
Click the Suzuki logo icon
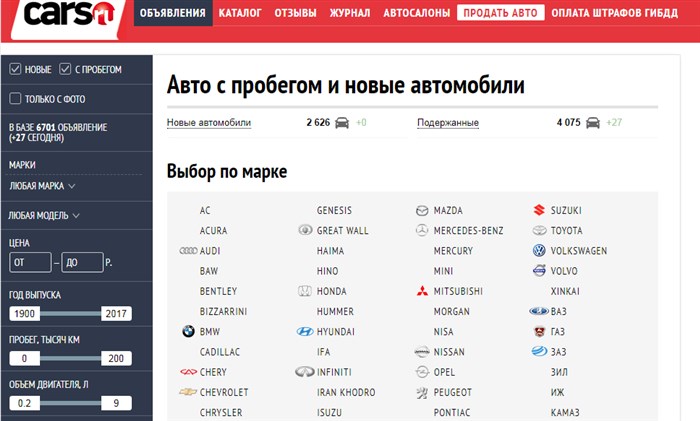[x=539, y=211]
